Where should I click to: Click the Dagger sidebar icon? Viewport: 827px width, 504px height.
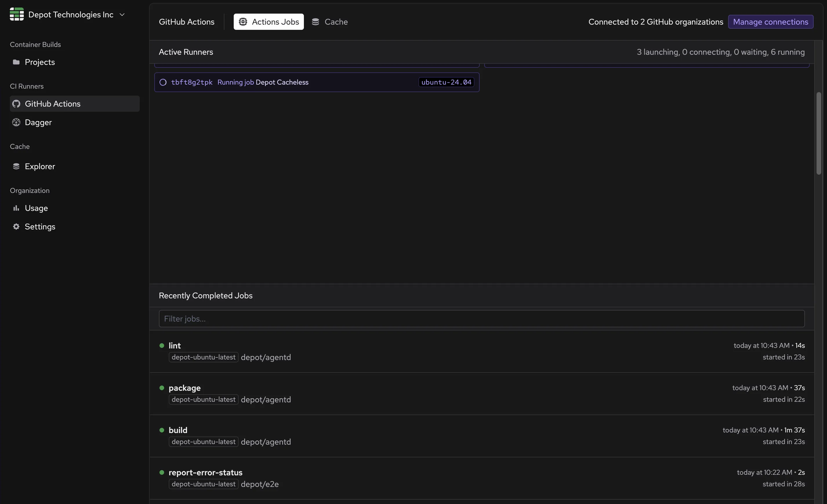coord(16,123)
